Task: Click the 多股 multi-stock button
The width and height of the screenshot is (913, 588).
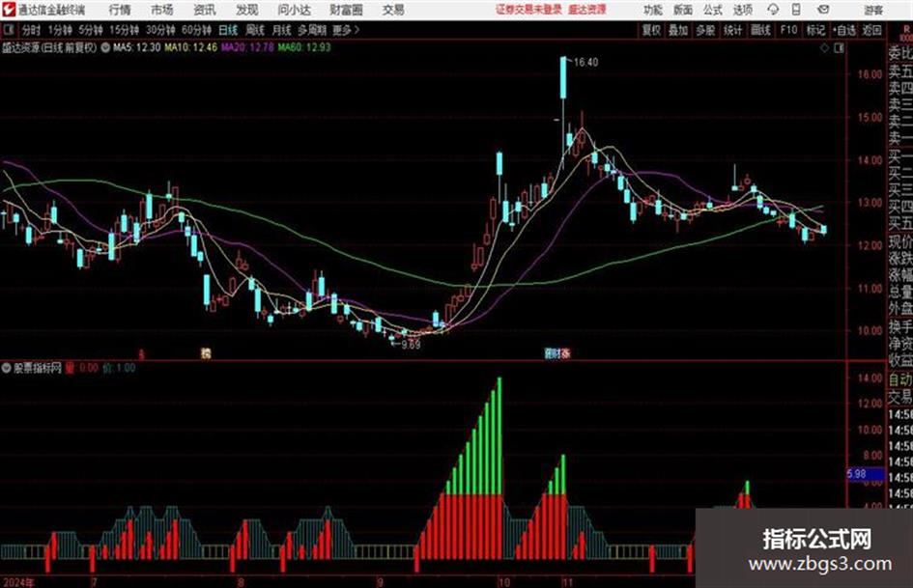Action: pyautogui.click(x=705, y=30)
